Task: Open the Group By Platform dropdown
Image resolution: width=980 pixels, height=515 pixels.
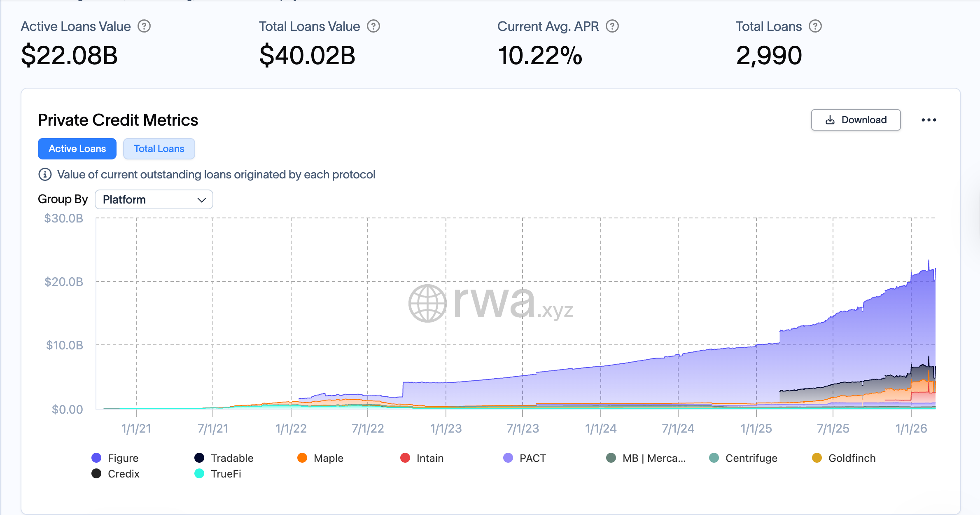Action: click(x=154, y=199)
